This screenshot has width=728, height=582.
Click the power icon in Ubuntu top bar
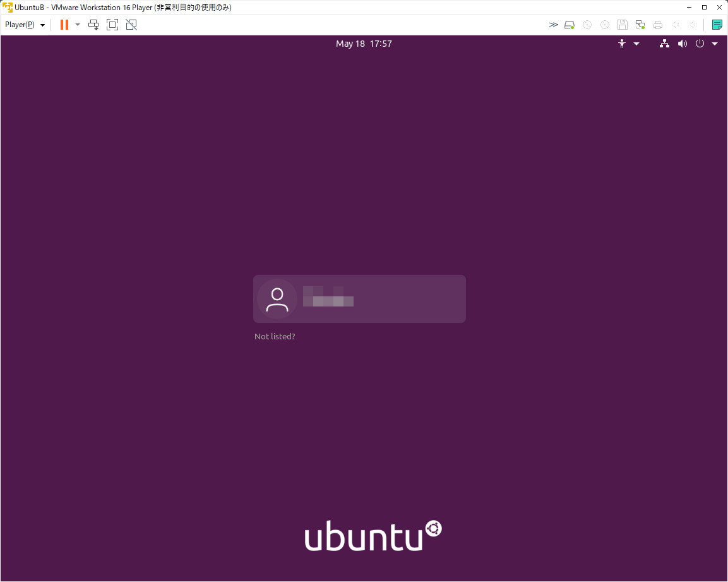pyautogui.click(x=700, y=44)
